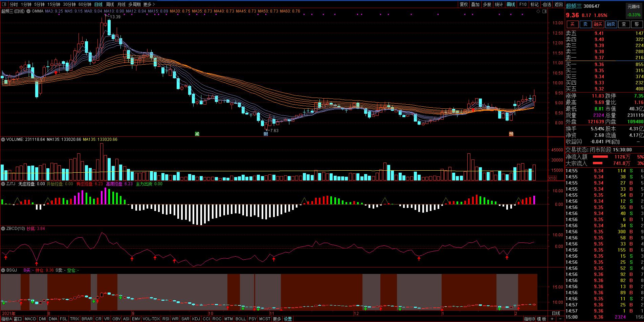Click the 警 alert button

tap(637, 24)
